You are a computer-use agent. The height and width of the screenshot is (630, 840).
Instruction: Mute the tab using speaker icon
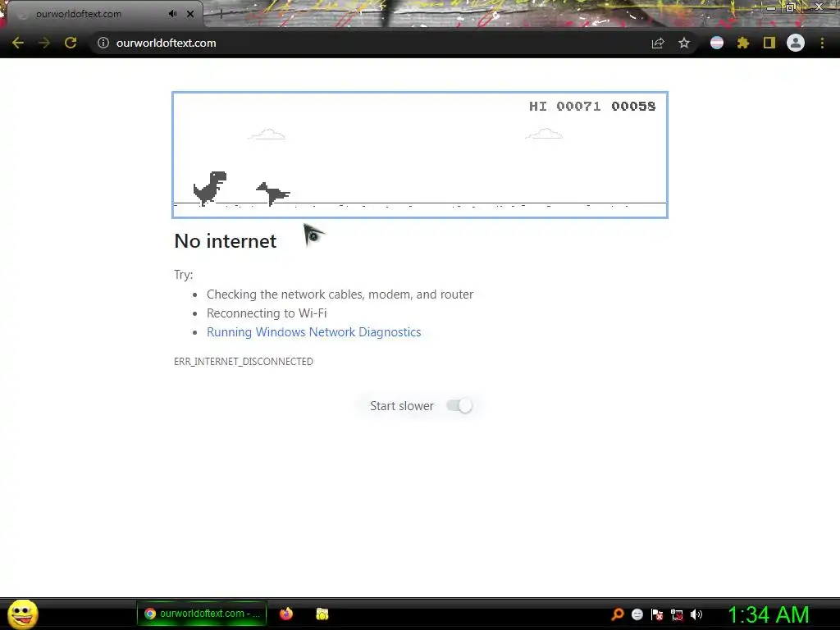coord(172,14)
